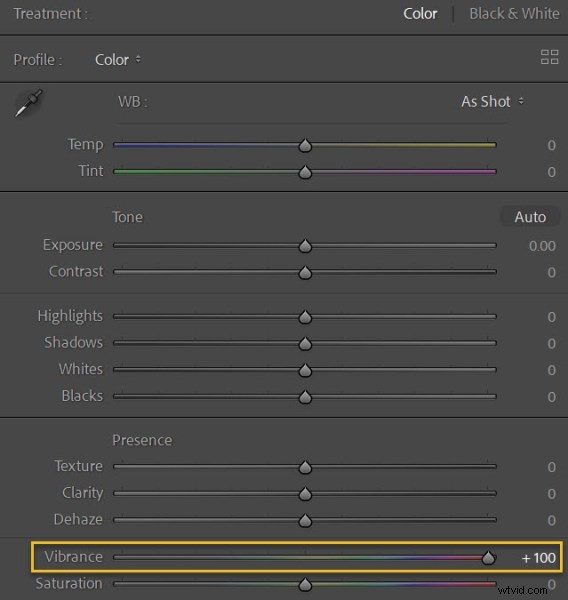Click the Vibrance label
The image size is (568, 600).
pyautogui.click(x=73, y=557)
